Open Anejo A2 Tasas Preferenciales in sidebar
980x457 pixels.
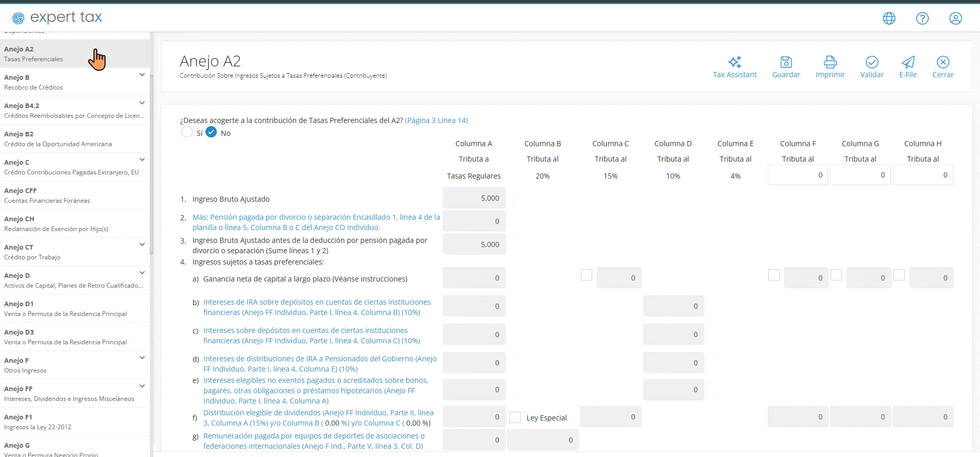click(75, 54)
